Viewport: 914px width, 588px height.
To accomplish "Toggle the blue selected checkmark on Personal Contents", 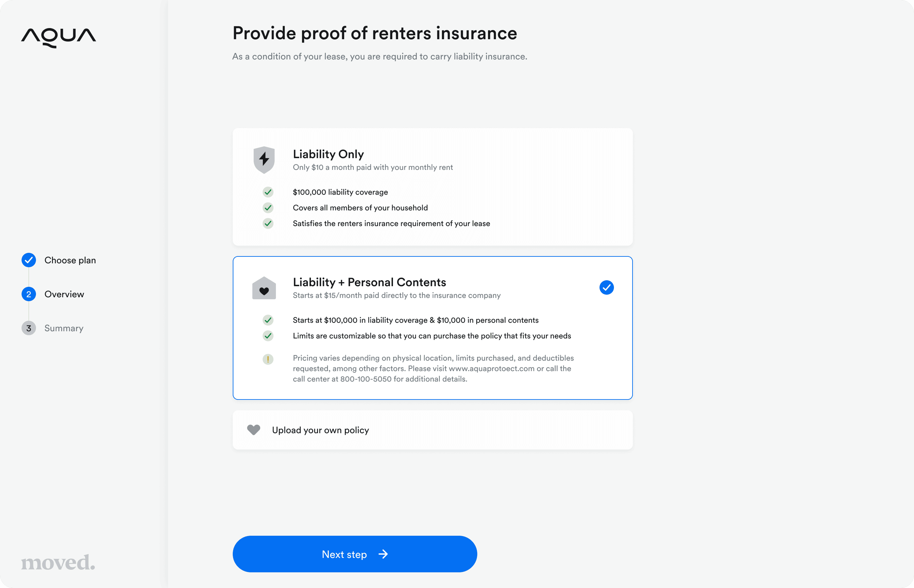I will 606,287.
